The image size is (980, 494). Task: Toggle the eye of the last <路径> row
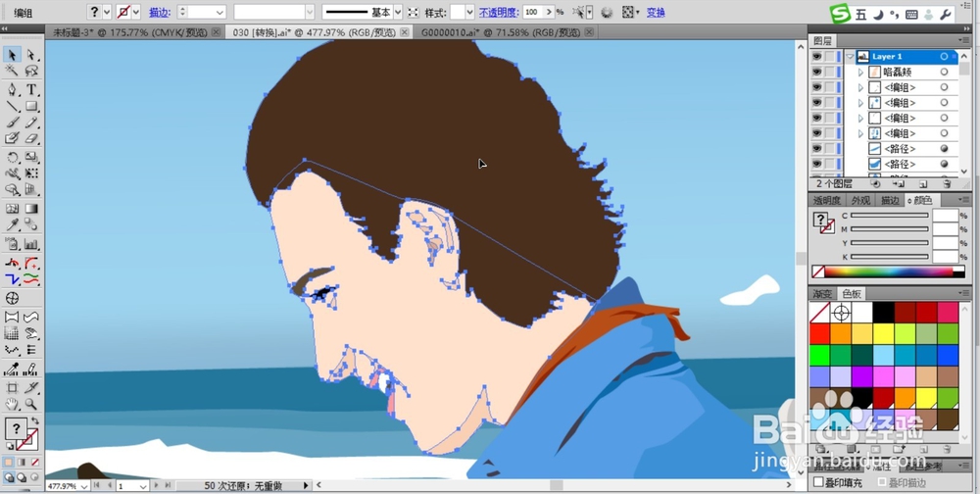817,164
